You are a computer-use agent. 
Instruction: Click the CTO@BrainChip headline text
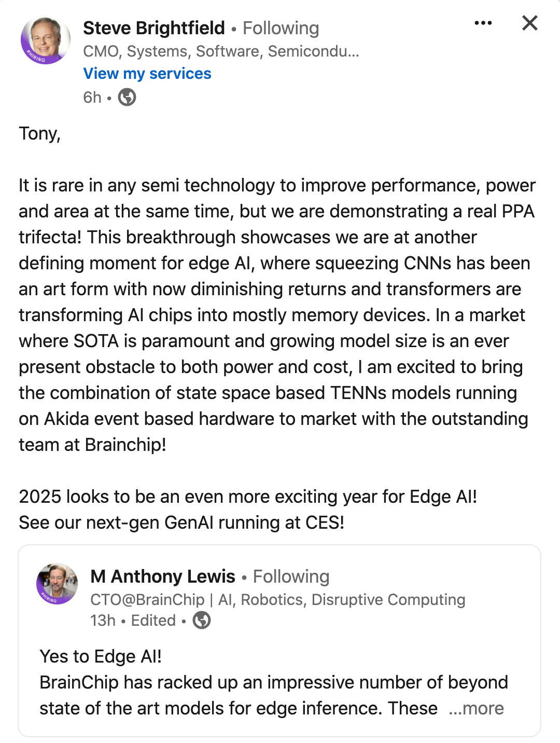(x=277, y=600)
